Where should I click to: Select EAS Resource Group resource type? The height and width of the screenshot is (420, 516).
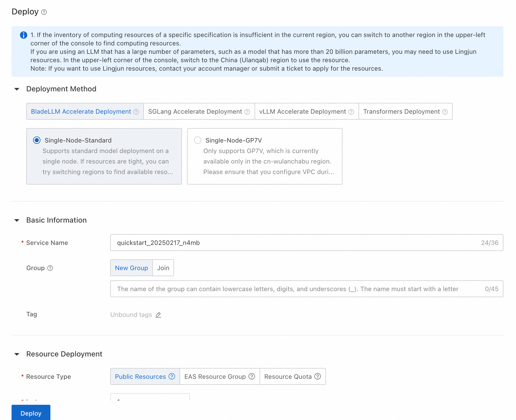(x=220, y=376)
